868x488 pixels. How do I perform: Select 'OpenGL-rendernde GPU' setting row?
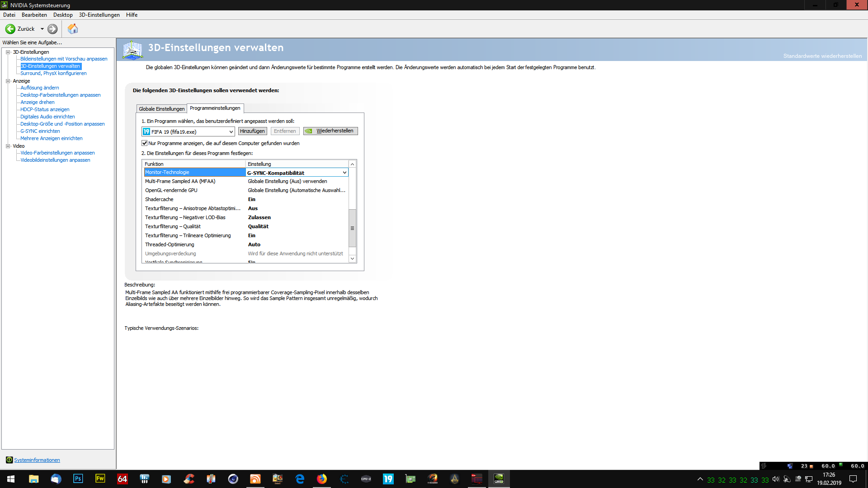pyautogui.click(x=246, y=190)
